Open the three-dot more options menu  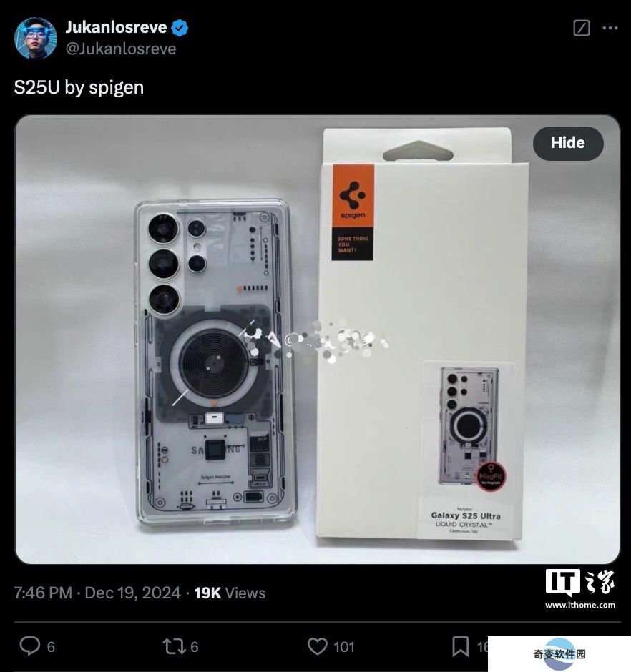point(610,28)
